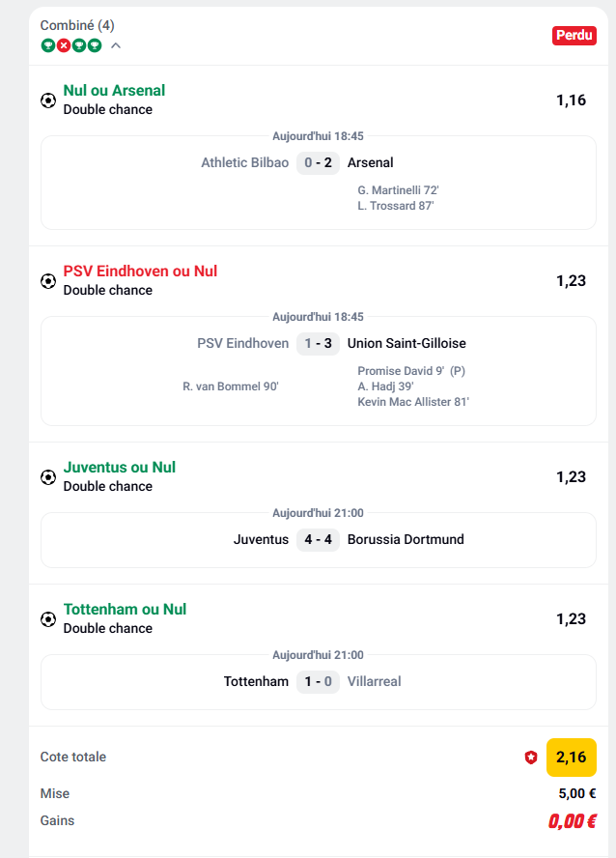Viewport: 616px width, 858px height.
Task: Open the Nul ou Arsenal selection
Action: click(x=114, y=91)
